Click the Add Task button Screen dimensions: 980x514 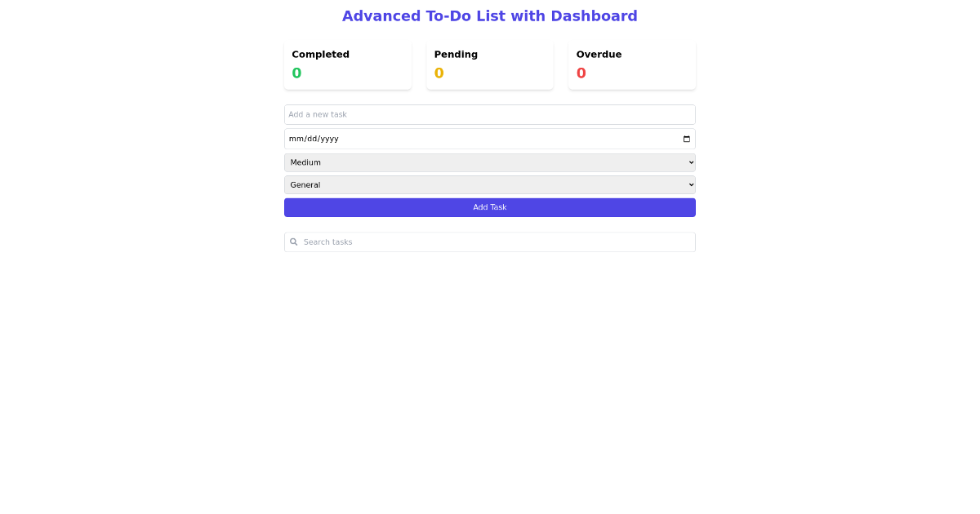[x=490, y=207]
